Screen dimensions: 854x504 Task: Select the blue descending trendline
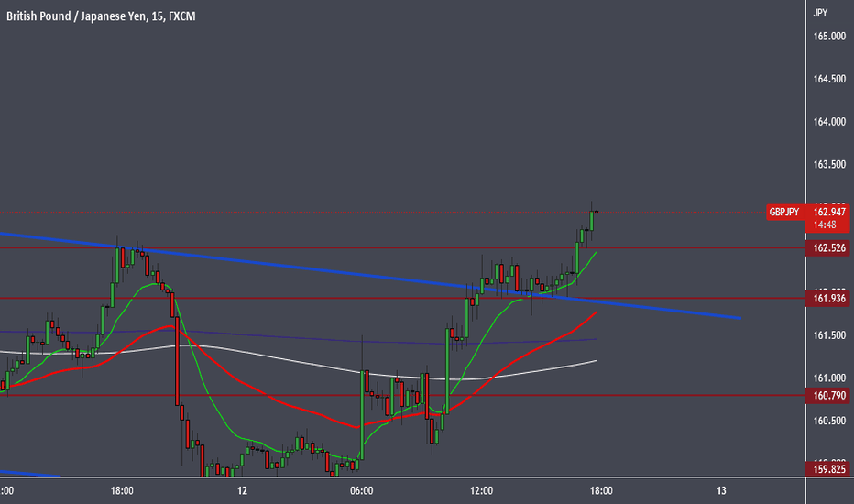pos(370,275)
